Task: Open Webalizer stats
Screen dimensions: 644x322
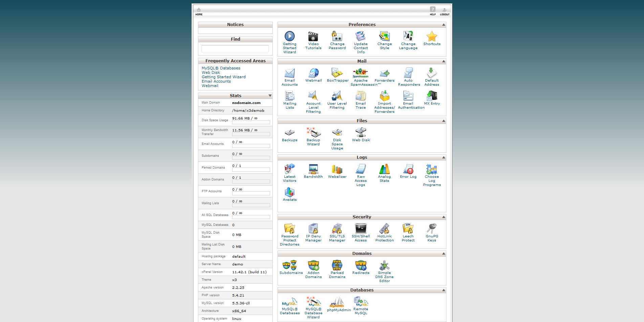Action: (x=337, y=169)
